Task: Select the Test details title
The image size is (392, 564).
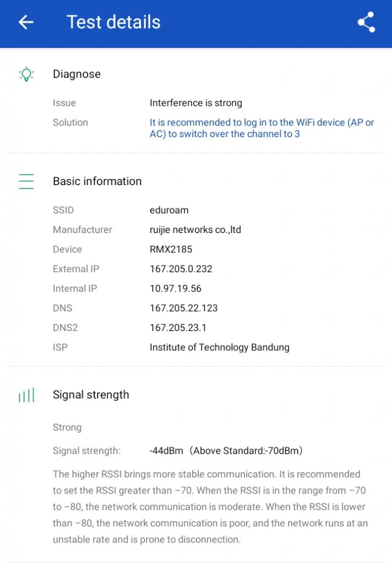Action: click(x=113, y=22)
